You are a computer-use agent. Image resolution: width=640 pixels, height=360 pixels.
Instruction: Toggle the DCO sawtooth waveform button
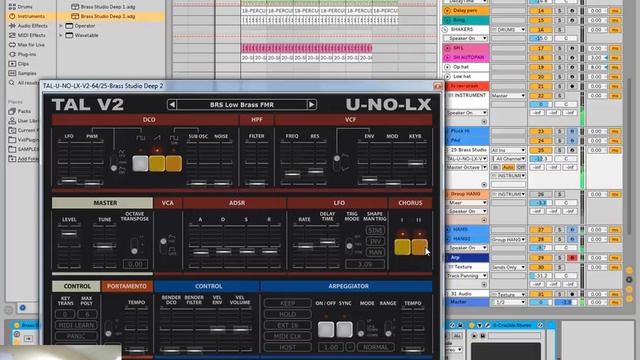coord(157,163)
